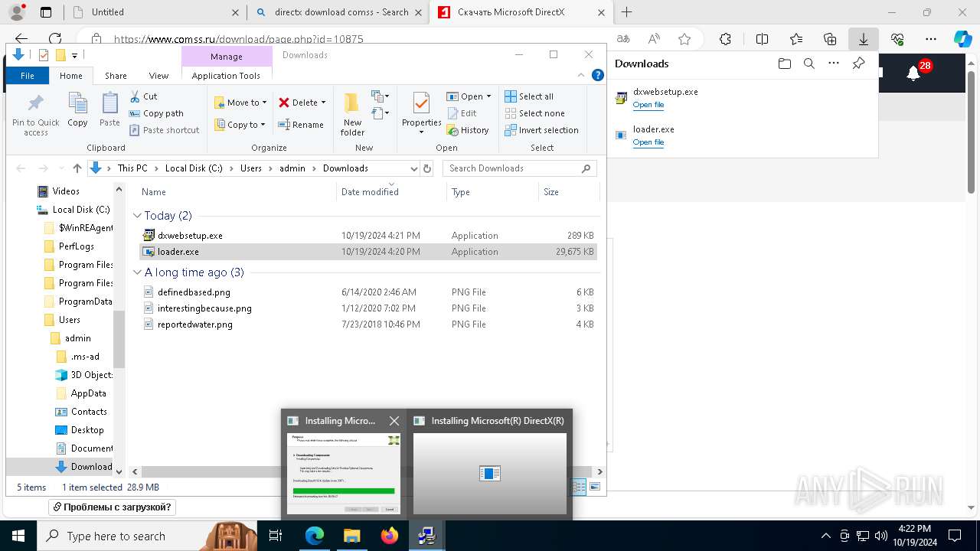Expand the Move to dropdown

(x=264, y=103)
